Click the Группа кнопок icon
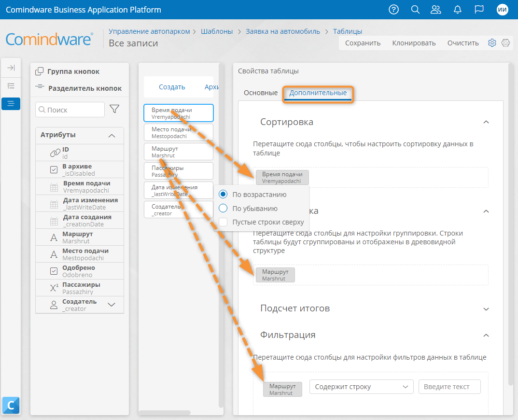 [39, 71]
